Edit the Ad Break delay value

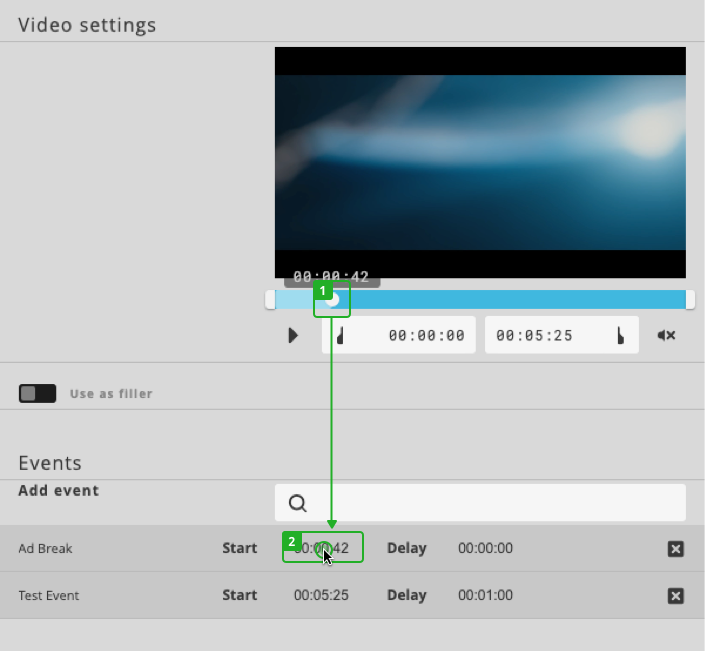pyautogui.click(x=485, y=548)
